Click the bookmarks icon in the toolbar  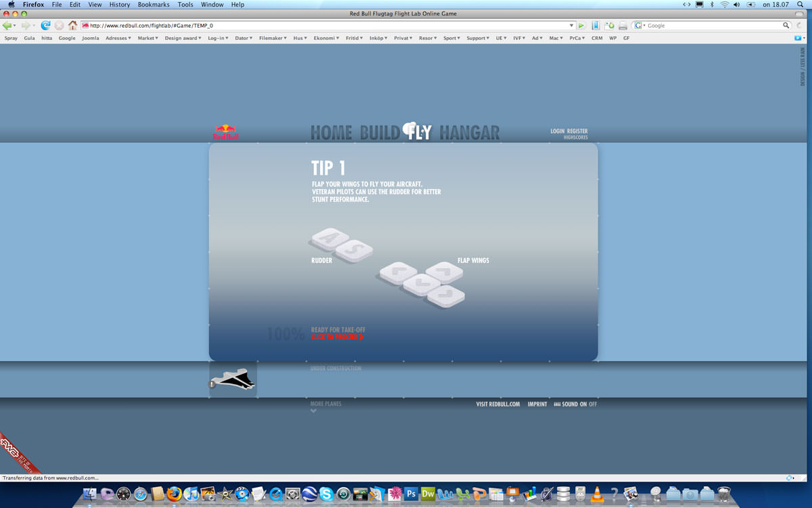(595, 26)
